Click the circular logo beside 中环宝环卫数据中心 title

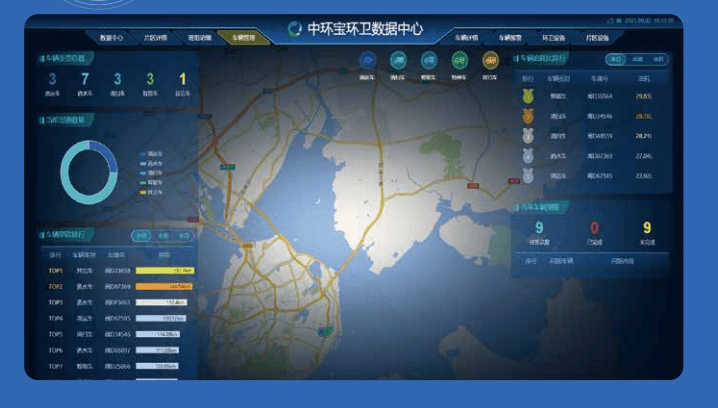pos(295,29)
